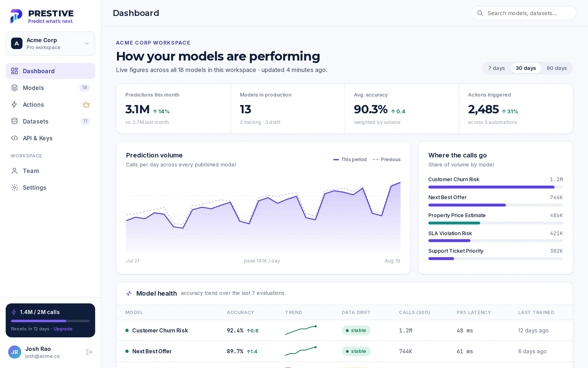
Task: Click the Settings gear icon
Action: [x=14, y=187]
